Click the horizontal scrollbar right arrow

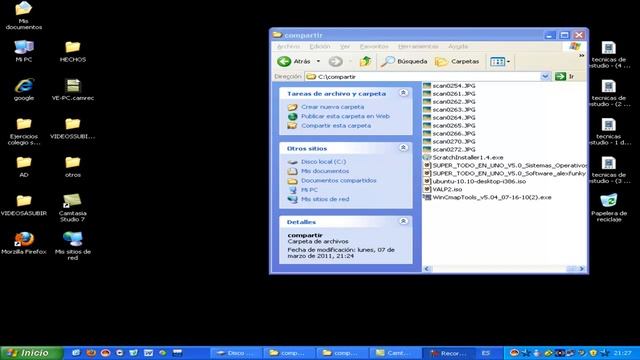pos(582,269)
